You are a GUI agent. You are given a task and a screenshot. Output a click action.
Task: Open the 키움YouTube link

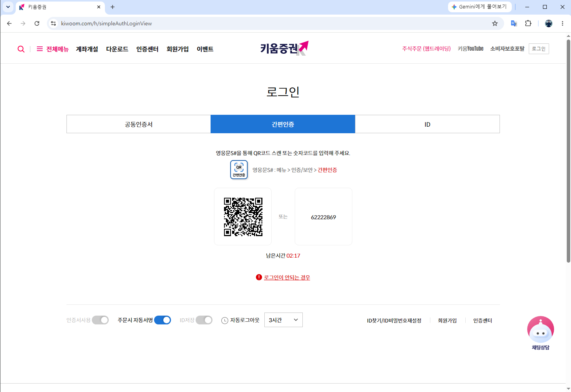tap(471, 49)
